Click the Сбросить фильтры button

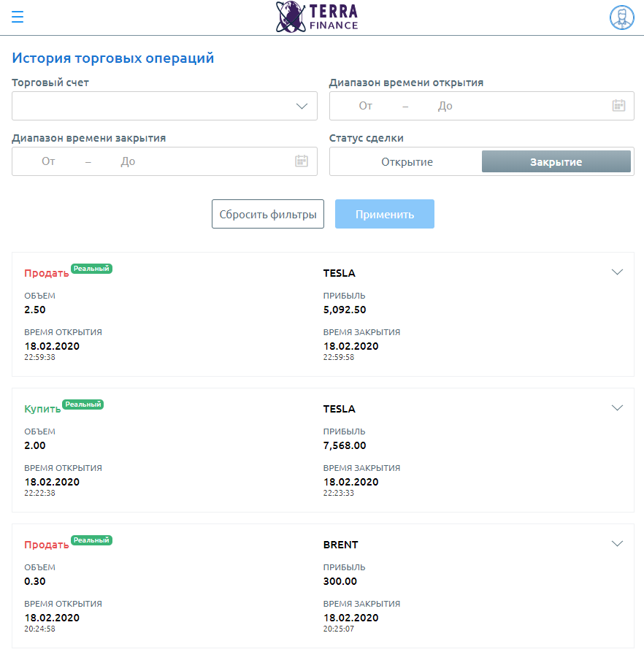(268, 214)
